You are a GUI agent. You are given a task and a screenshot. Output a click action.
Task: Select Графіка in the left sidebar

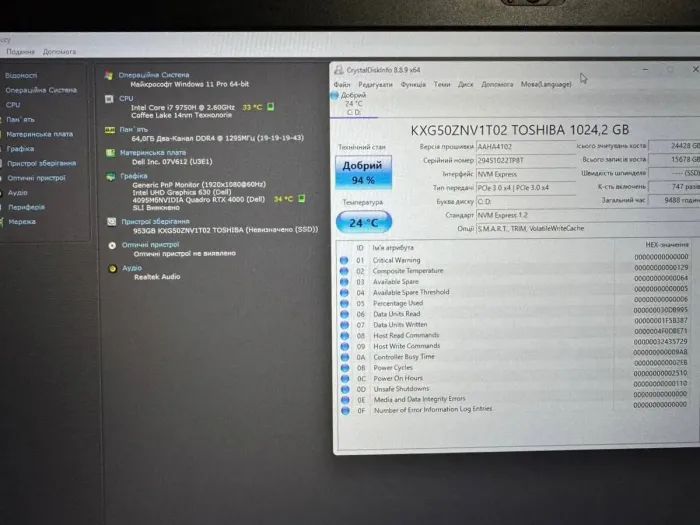[x=20, y=148]
